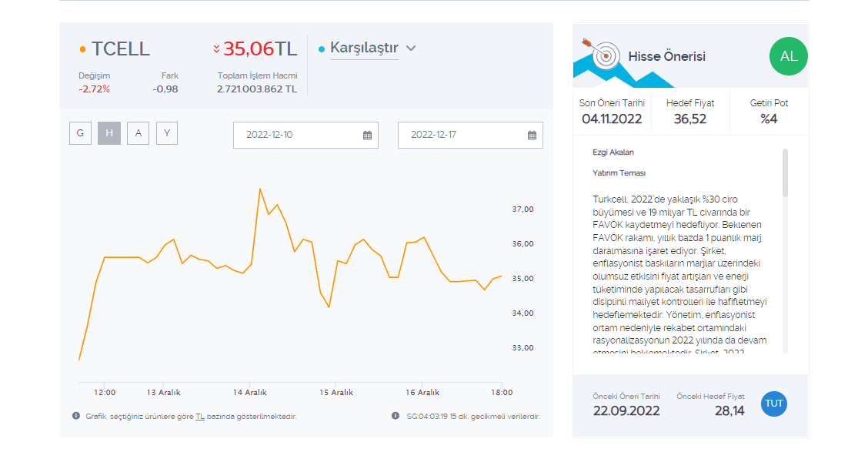Click the 28,14 previous target price
868x459 pixels.
[x=729, y=410]
